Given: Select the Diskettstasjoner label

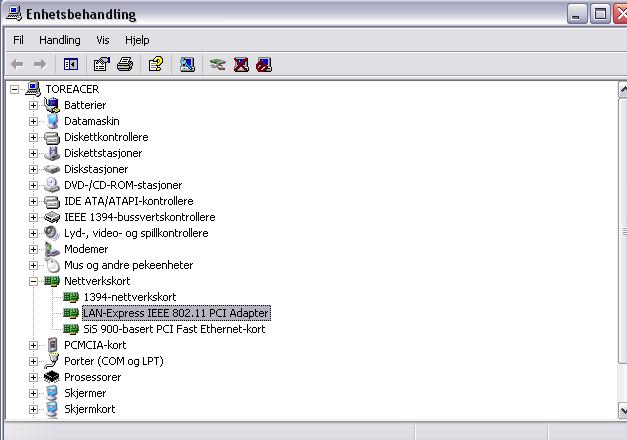Looking at the screenshot, I should coord(103,153).
